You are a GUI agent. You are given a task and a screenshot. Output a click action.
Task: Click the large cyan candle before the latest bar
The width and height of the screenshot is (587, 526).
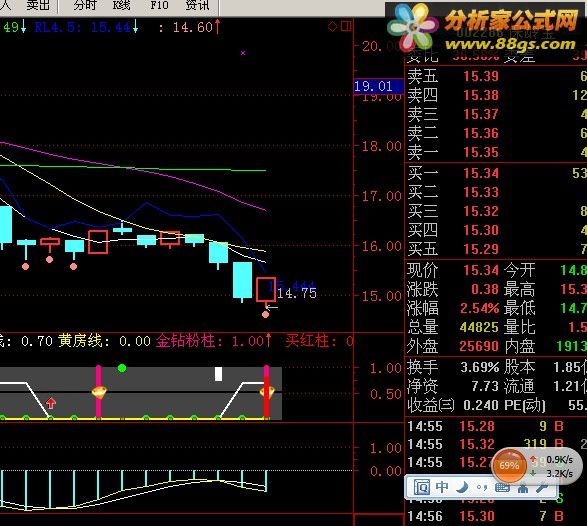pos(242,280)
